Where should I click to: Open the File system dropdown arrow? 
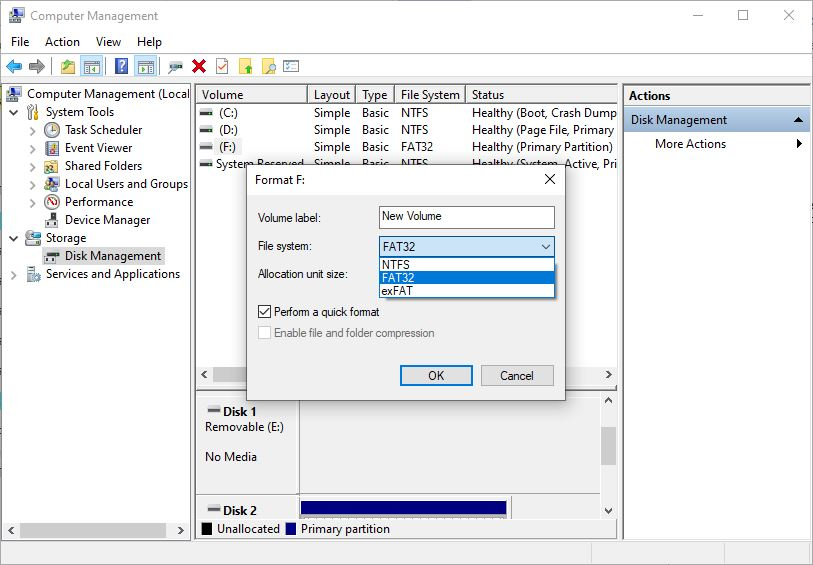tap(545, 246)
